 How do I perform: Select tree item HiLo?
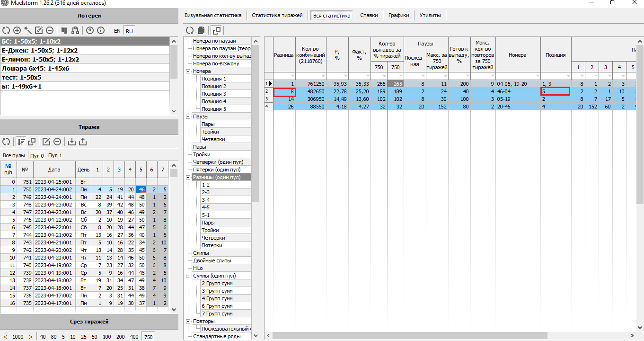[x=198, y=268]
